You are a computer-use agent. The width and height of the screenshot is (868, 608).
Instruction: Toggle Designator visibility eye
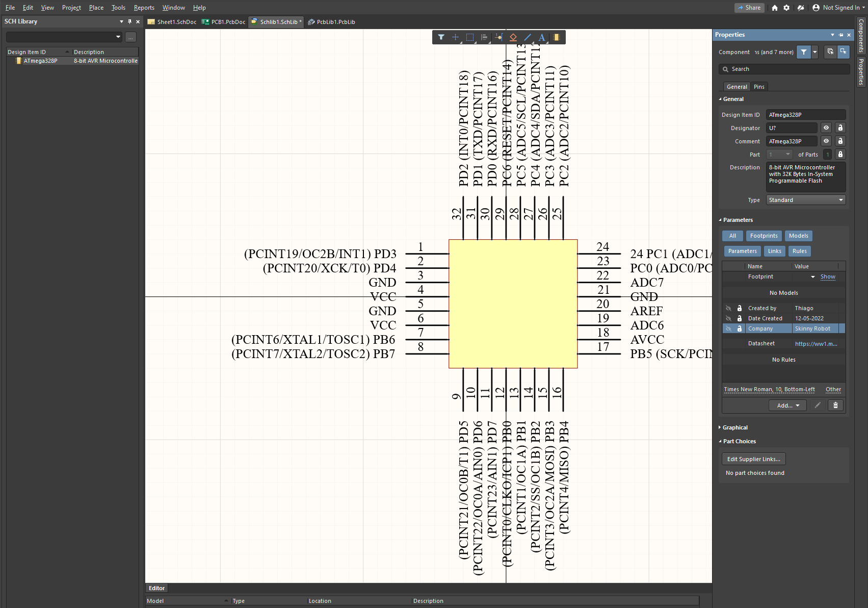pyautogui.click(x=826, y=128)
